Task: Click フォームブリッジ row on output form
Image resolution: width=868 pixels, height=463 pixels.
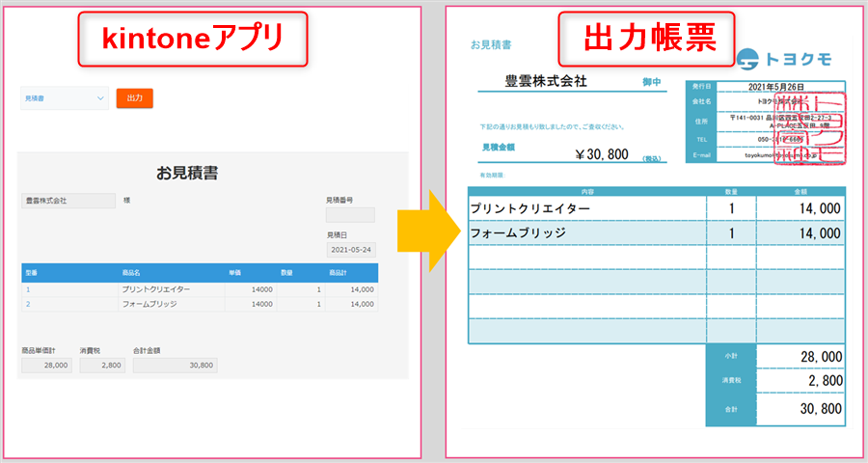Action: tap(657, 233)
